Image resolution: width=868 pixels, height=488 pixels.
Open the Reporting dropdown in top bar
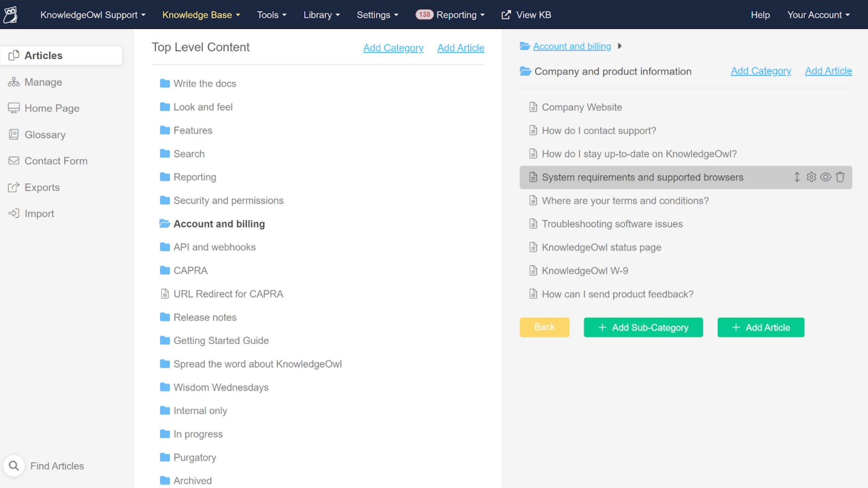(460, 15)
